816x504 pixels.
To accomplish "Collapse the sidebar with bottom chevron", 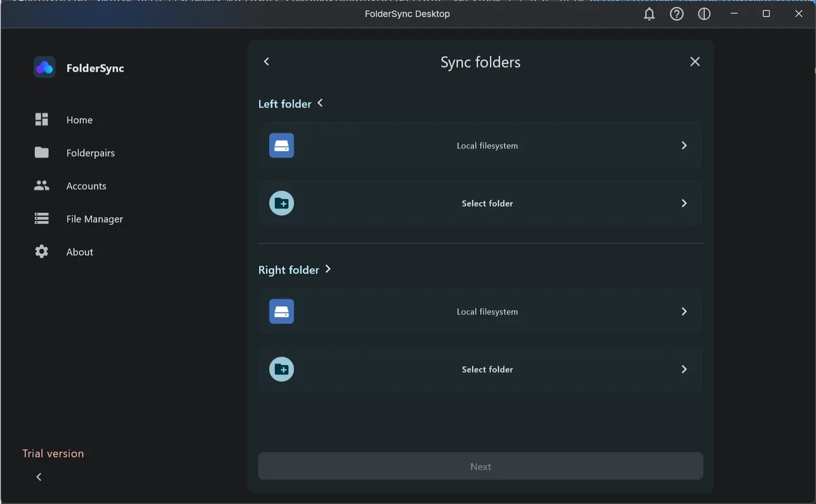I will coord(39,477).
